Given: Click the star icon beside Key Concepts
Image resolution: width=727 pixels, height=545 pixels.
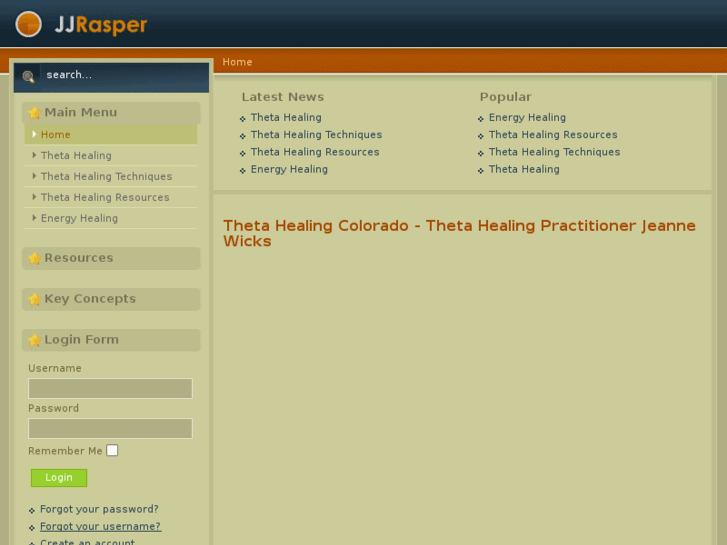Looking at the screenshot, I should point(34,299).
